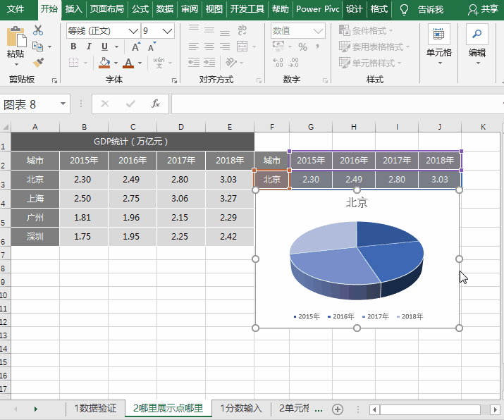Click the cancel X formula button
This screenshot has height=420, width=504.
coord(105,104)
